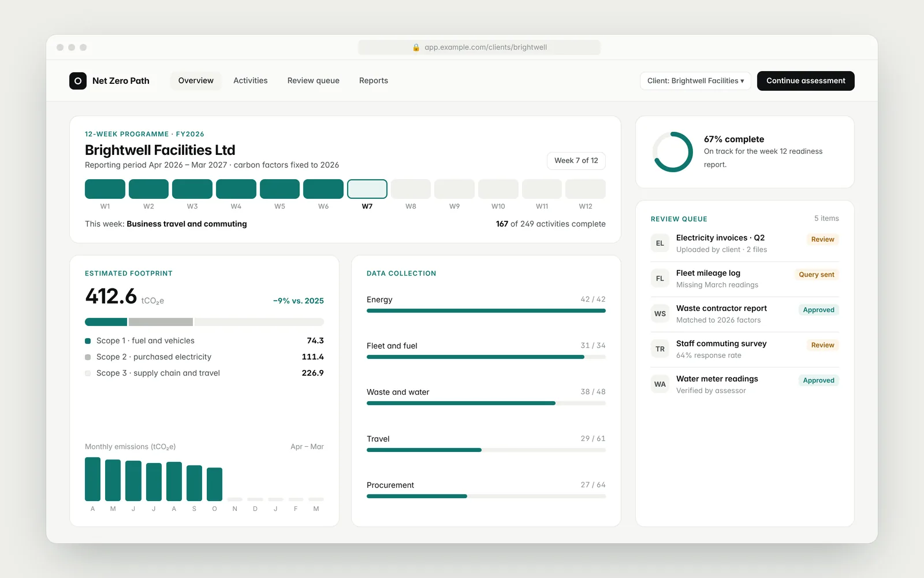Click the Net Zero Path logo icon

(x=78, y=81)
